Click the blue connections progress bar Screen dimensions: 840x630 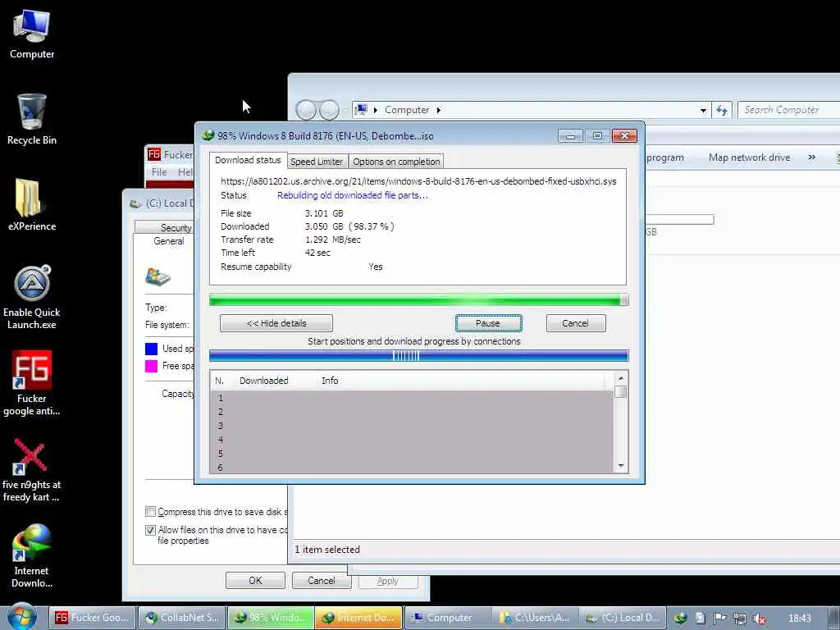pyautogui.click(x=419, y=356)
